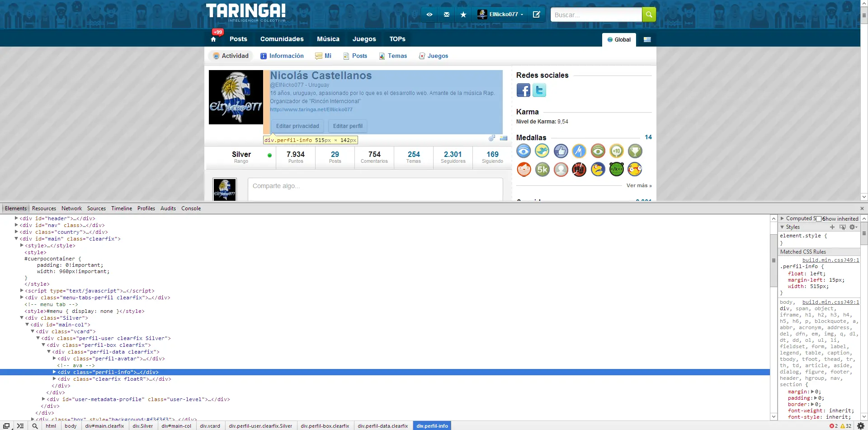Image resolution: width=868 pixels, height=430 pixels.
Task: Open the Información profile tab
Action: coord(282,56)
